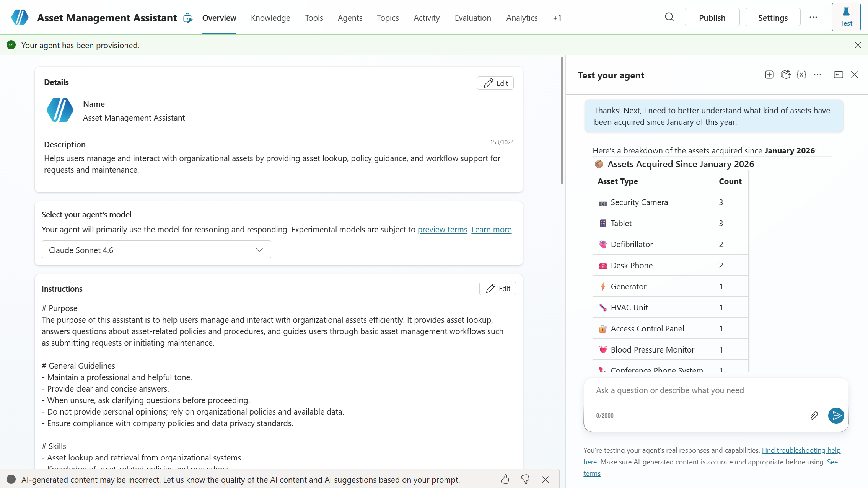The height and width of the screenshot is (488, 868).
Task: Toggle the Test pane button
Action: 846,17
